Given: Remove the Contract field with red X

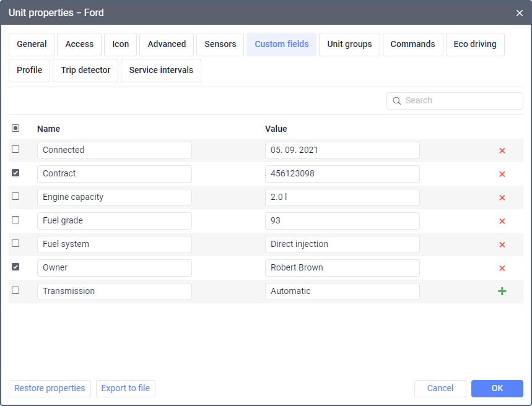Looking at the screenshot, I should point(502,174).
